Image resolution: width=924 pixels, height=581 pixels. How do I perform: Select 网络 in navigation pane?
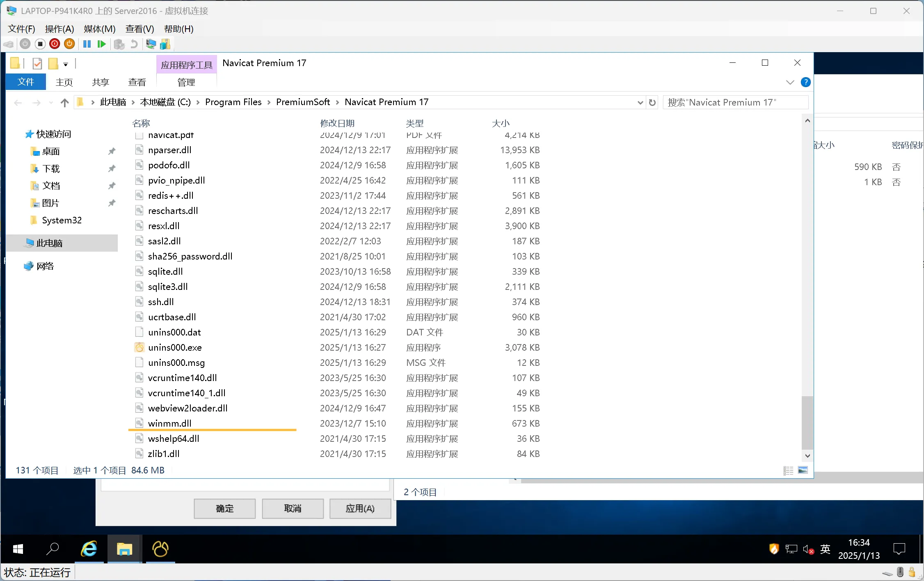[x=45, y=266]
